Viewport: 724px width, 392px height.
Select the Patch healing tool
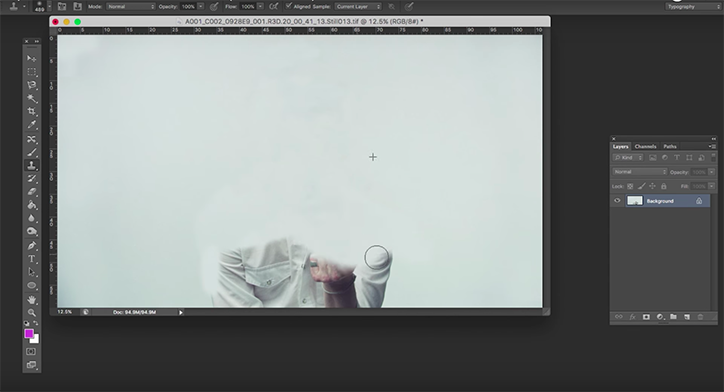click(31, 139)
